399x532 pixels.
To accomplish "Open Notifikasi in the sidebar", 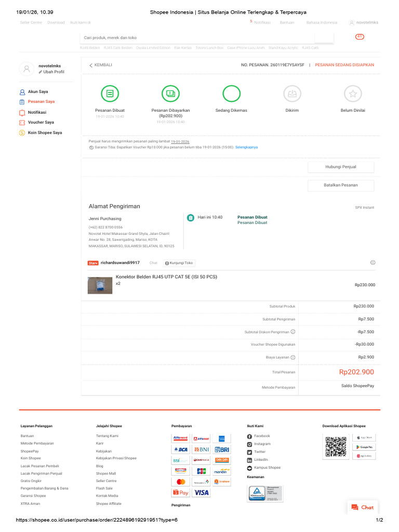I will pyautogui.click(x=37, y=112).
